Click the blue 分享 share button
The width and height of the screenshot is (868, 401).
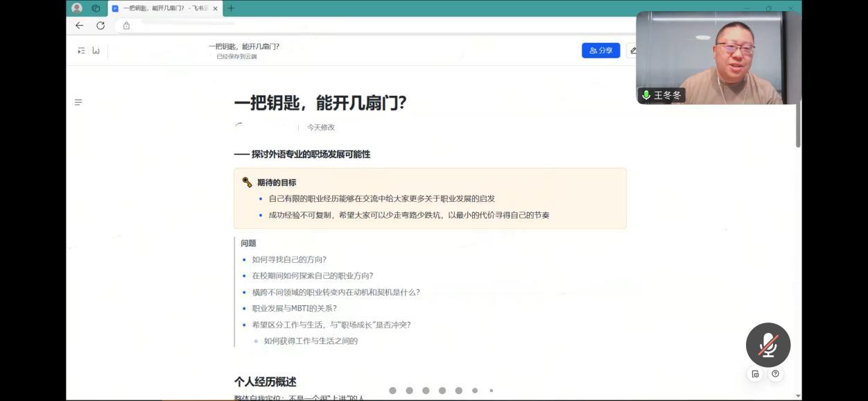coord(600,51)
